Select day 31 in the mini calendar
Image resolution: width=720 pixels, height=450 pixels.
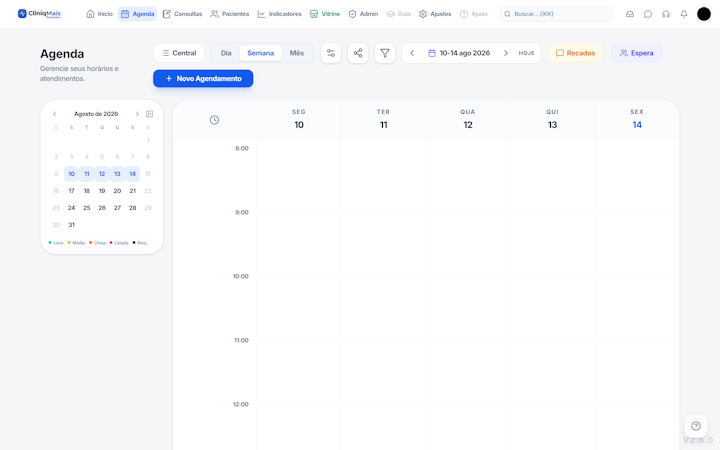pyautogui.click(x=71, y=225)
